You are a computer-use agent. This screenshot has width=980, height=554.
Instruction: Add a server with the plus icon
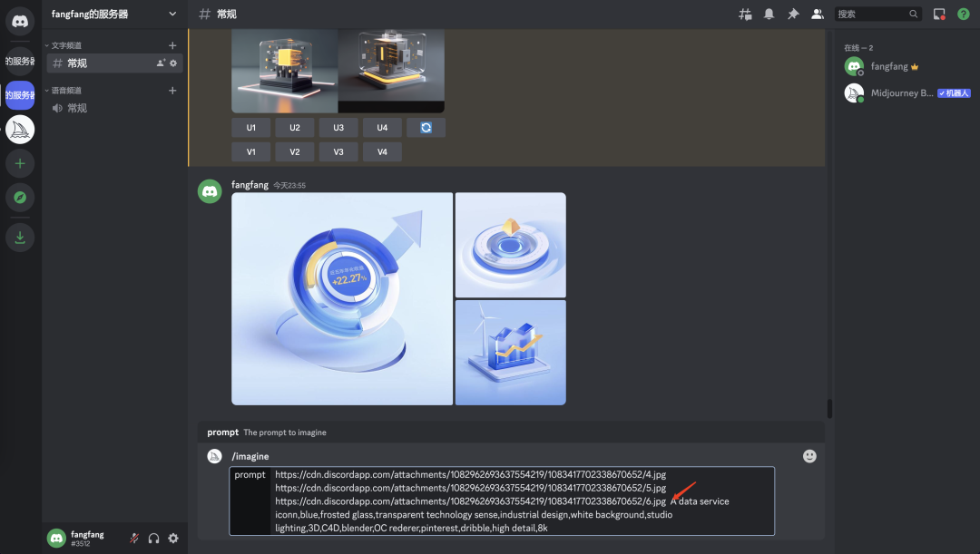click(20, 163)
